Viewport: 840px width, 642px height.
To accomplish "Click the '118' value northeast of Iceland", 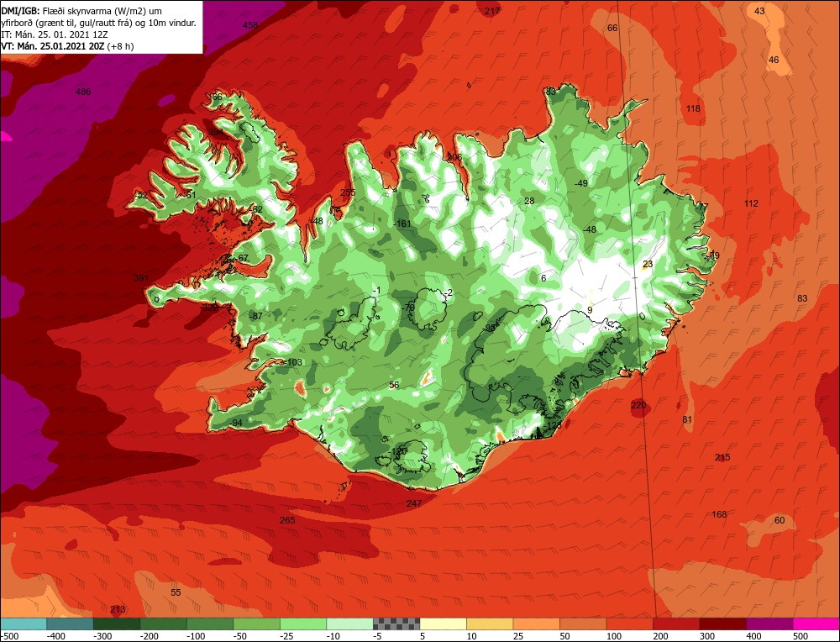I will (x=693, y=108).
